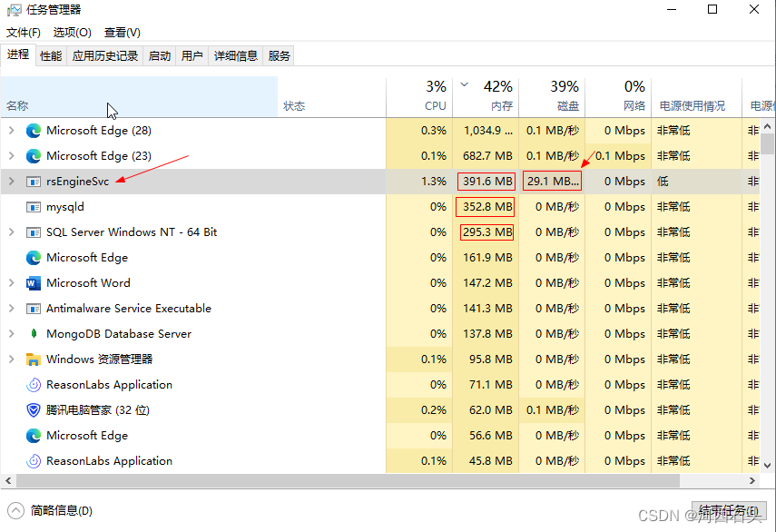Click the horizontal scrollbar left arrow
Screen dimensions: 776x532
tap(8, 480)
